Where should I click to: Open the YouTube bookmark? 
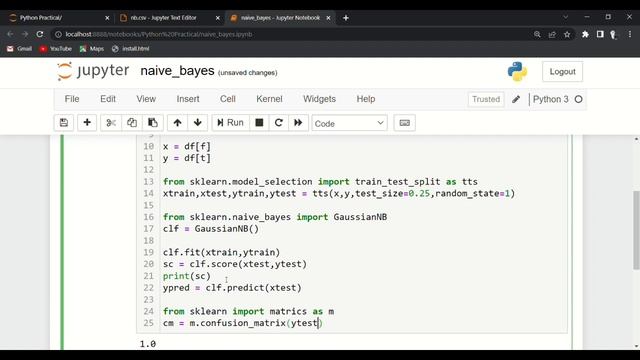coord(56,49)
